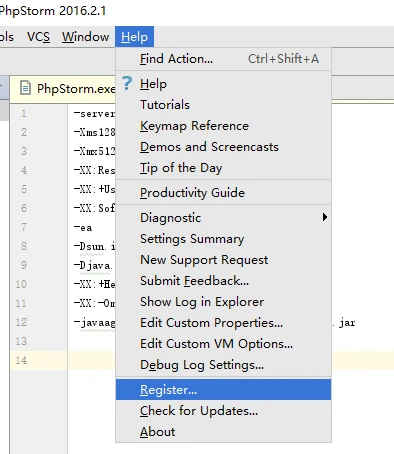Viewport: 394px width, 454px height.
Task: Select Show Log in Explorer
Action: [223, 302]
